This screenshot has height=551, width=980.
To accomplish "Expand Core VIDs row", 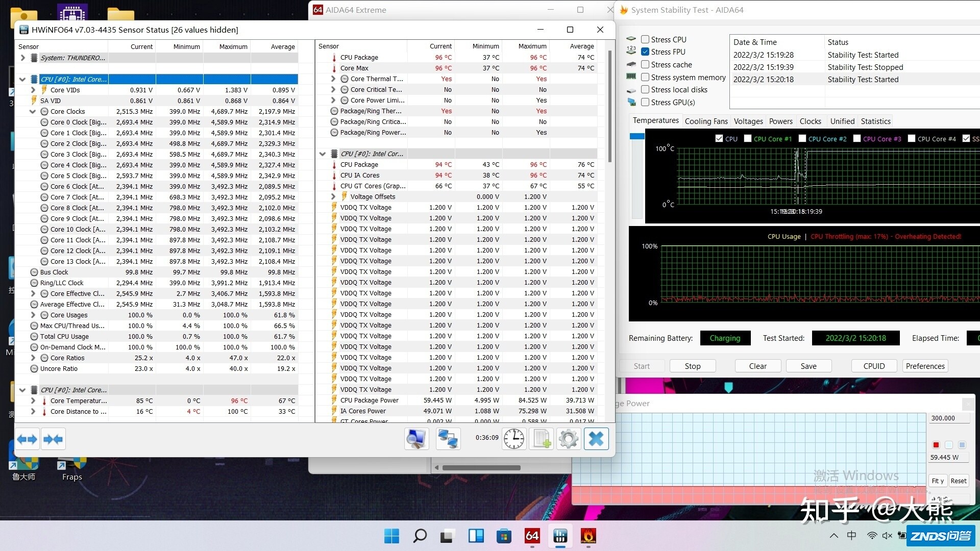I will (33, 90).
